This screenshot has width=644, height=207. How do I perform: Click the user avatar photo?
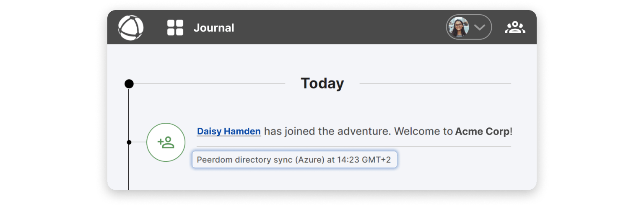tap(458, 28)
